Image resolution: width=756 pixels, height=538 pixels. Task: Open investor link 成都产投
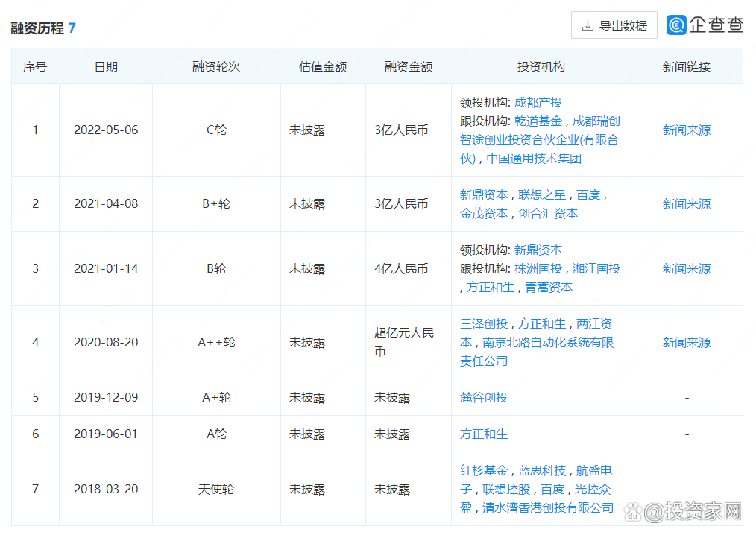tap(538, 102)
